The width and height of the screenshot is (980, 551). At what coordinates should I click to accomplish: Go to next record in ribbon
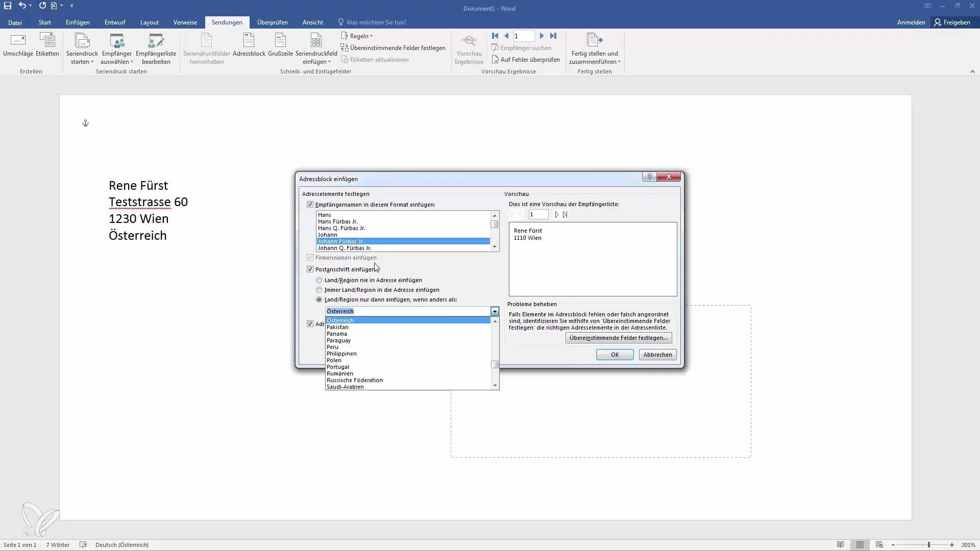[542, 36]
